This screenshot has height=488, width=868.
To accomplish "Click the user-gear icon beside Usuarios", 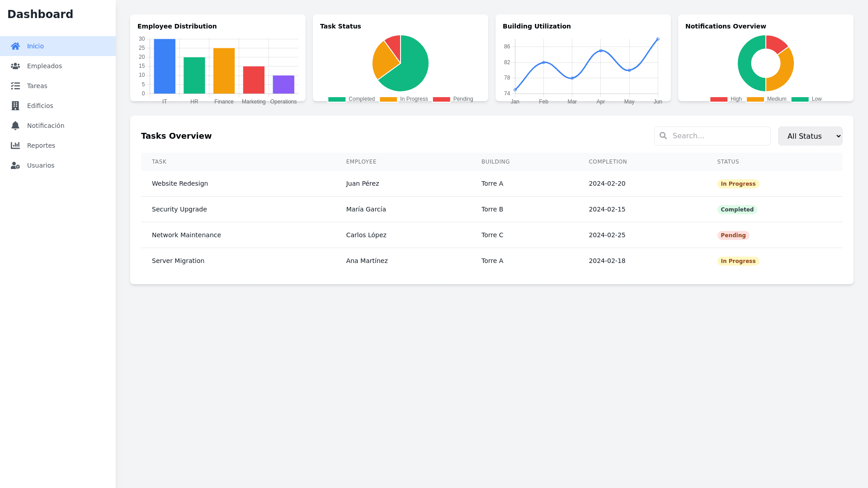I will pos(15,165).
